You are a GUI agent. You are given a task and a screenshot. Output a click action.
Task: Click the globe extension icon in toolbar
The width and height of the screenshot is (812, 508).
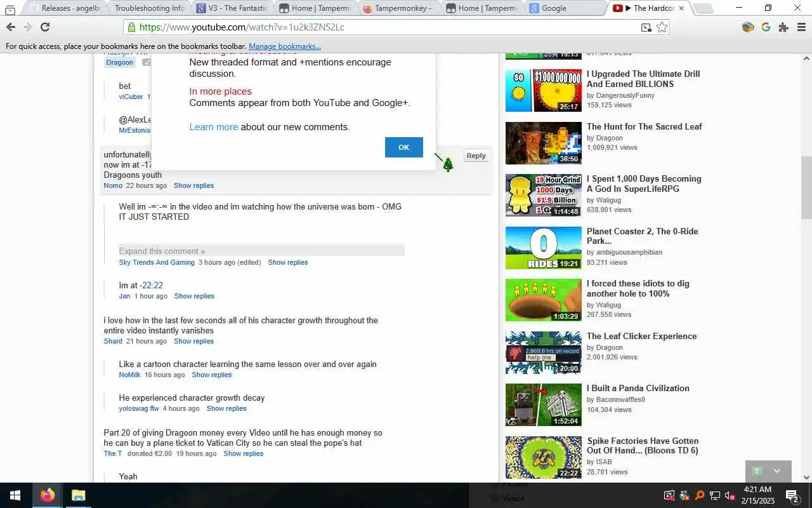(748, 27)
